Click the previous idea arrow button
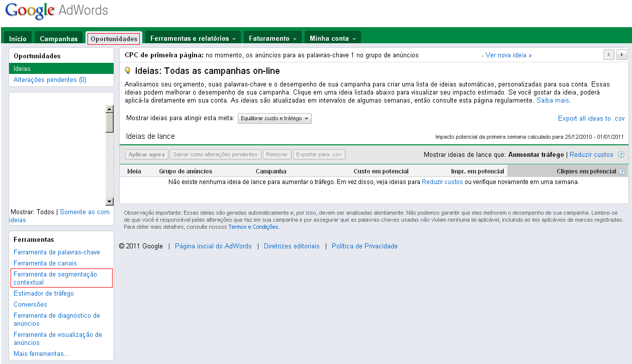The width and height of the screenshot is (632, 364). coord(609,55)
